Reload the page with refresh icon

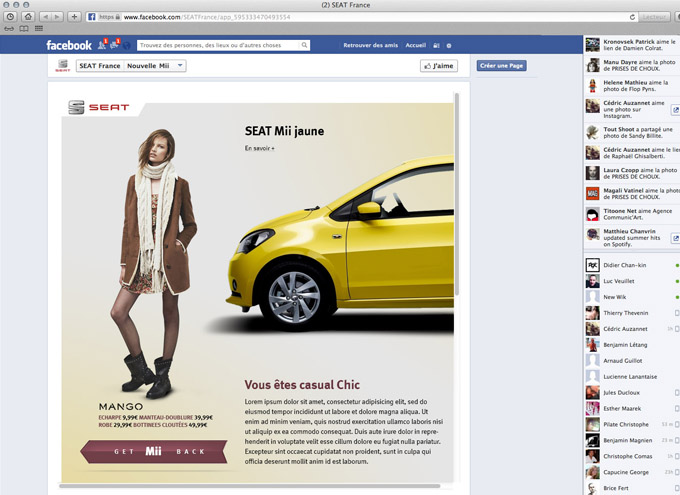632,17
